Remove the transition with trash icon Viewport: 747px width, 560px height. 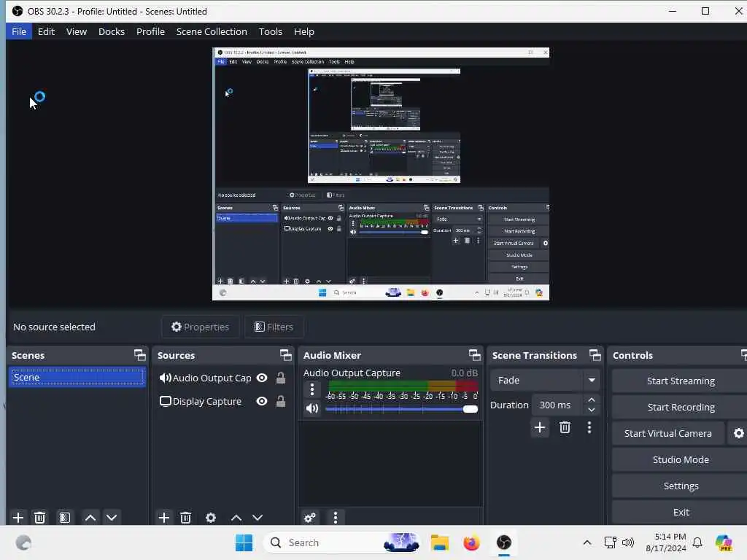click(x=565, y=427)
